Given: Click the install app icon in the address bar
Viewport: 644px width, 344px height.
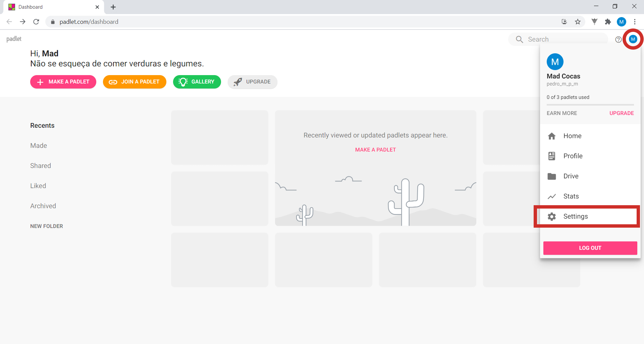Looking at the screenshot, I should [564, 22].
